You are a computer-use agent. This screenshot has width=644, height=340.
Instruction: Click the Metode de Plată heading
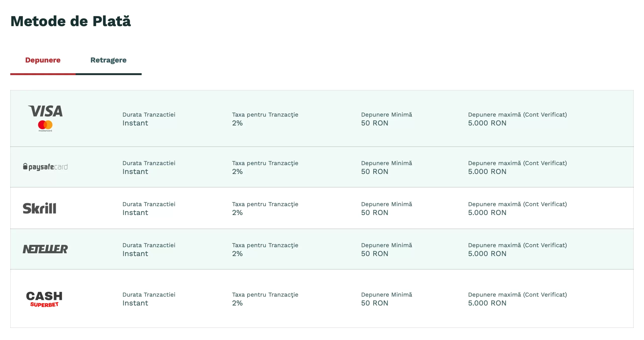pyautogui.click(x=71, y=21)
